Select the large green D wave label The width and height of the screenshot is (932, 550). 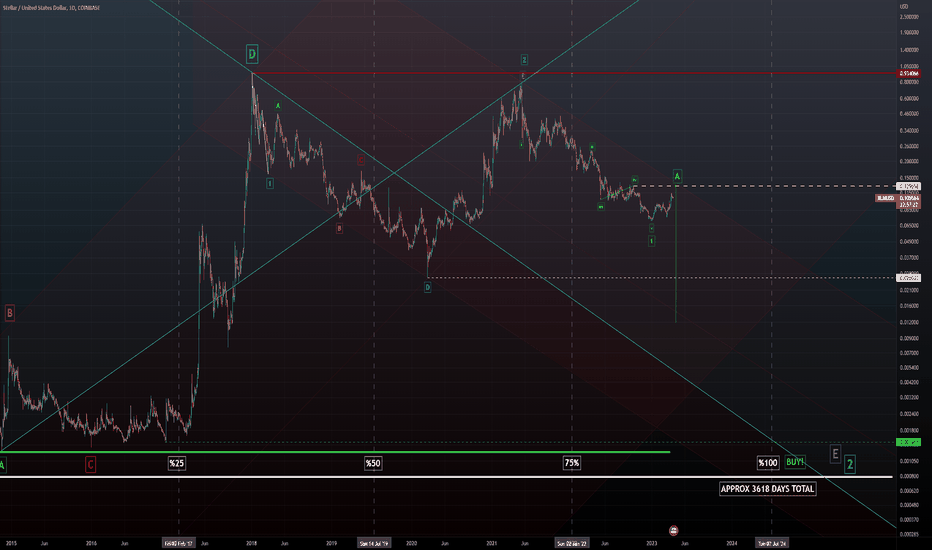[x=252, y=55]
